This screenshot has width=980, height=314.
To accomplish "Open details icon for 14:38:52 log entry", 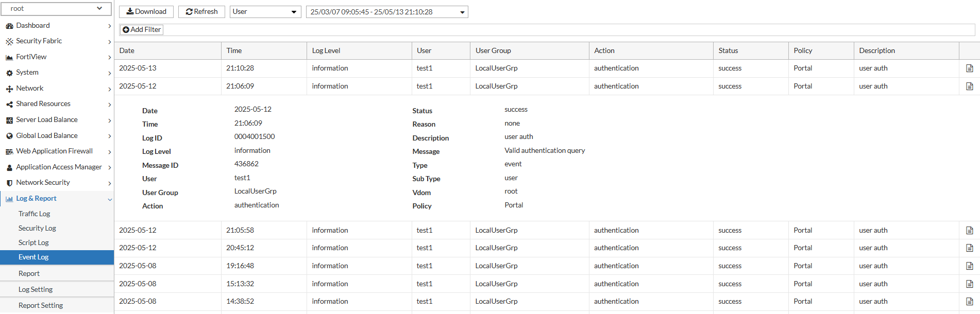I will click(x=969, y=302).
